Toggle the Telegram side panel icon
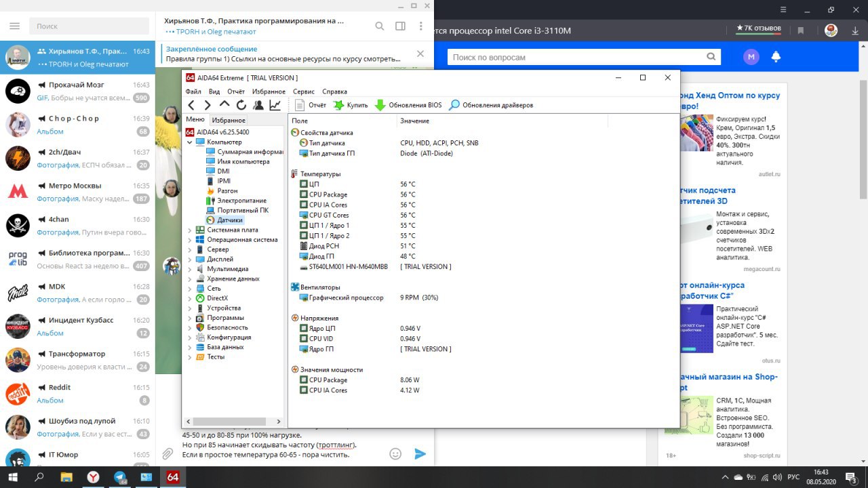 tap(400, 26)
